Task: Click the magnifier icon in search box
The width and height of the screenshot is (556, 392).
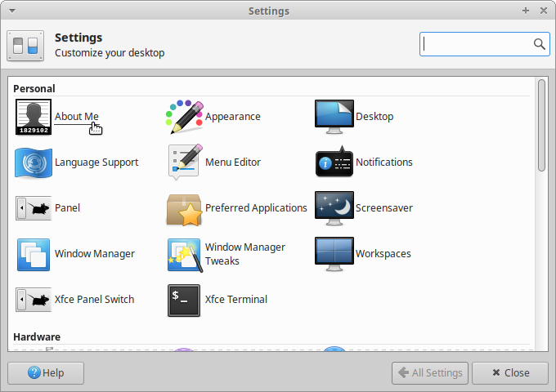Action: [x=540, y=44]
